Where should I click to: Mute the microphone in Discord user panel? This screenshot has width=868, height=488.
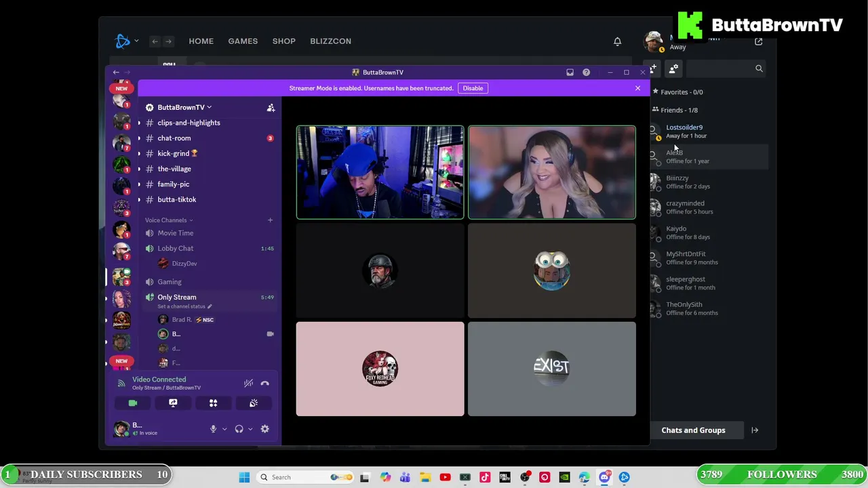[x=213, y=429]
